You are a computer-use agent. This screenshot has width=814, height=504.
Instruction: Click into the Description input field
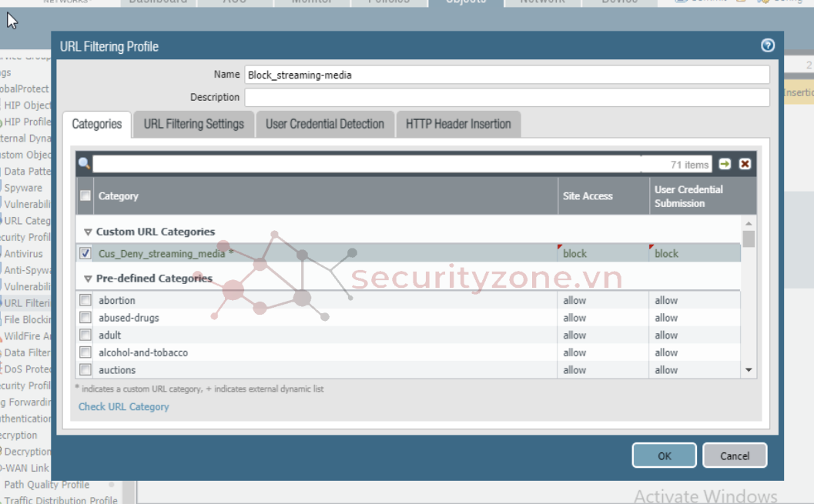tap(507, 98)
